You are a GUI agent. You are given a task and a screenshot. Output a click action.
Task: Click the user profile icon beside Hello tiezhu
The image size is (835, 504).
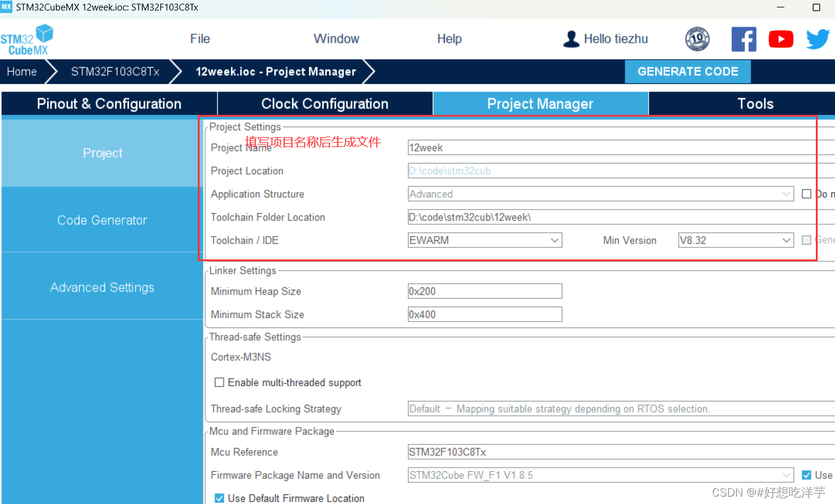coord(571,39)
